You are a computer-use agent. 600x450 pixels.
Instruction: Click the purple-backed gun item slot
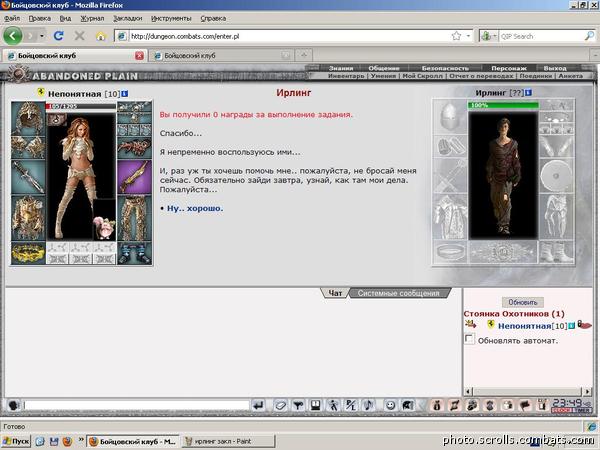click(x=134, y=177)
